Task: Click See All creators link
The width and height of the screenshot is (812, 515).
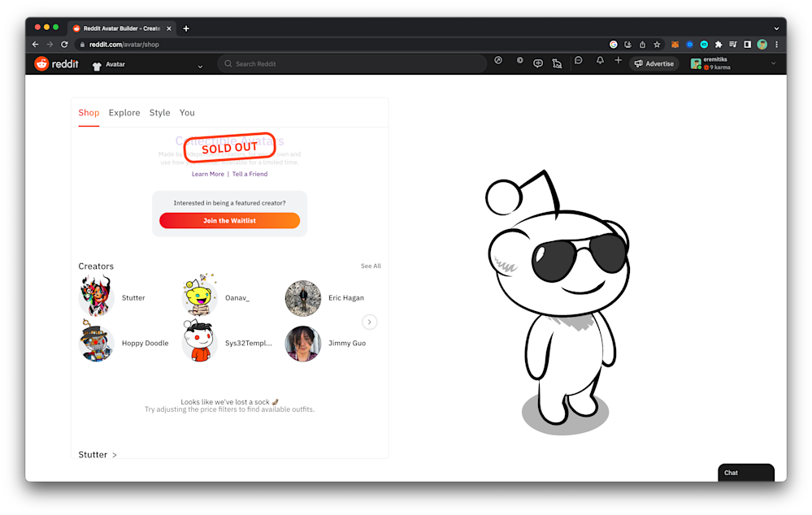Action: click(x=371, y=266)
